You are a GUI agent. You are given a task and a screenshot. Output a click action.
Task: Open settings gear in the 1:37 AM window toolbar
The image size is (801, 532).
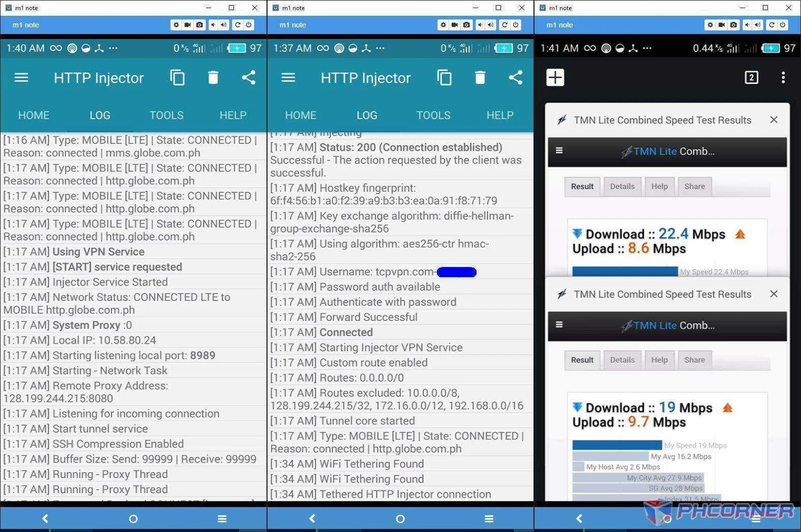[443, 24]
